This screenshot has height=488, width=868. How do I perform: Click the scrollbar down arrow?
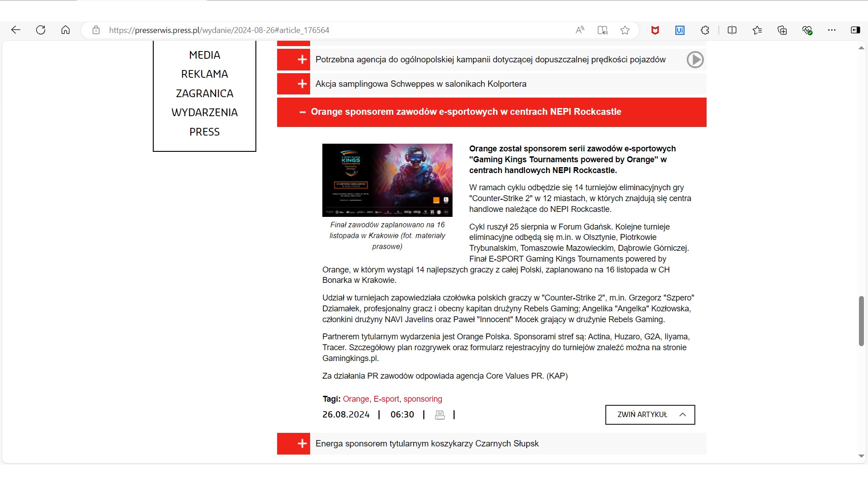tap(861, 456)
